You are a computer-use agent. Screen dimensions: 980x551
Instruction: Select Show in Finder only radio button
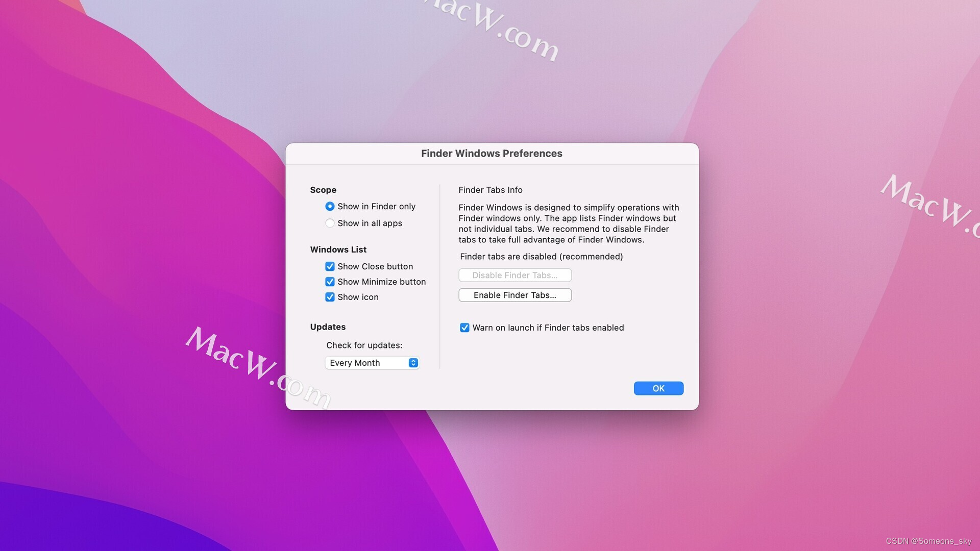point(329,207)
